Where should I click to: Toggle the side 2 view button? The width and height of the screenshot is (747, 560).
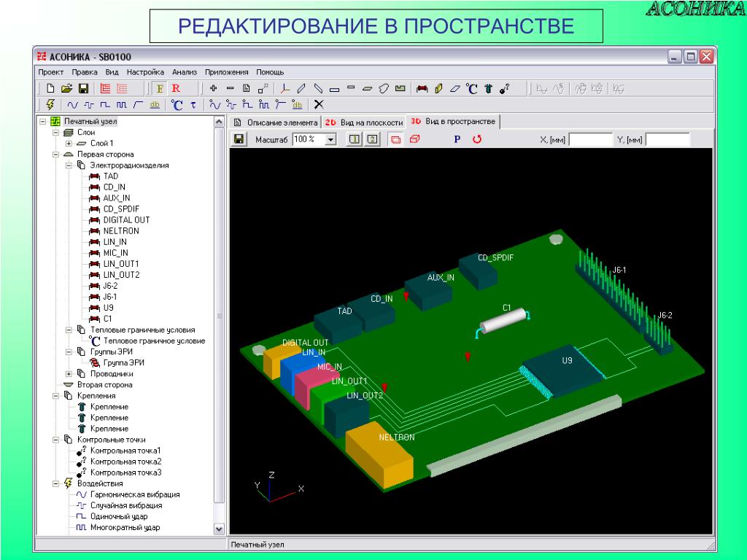click(x=373, y=139)
